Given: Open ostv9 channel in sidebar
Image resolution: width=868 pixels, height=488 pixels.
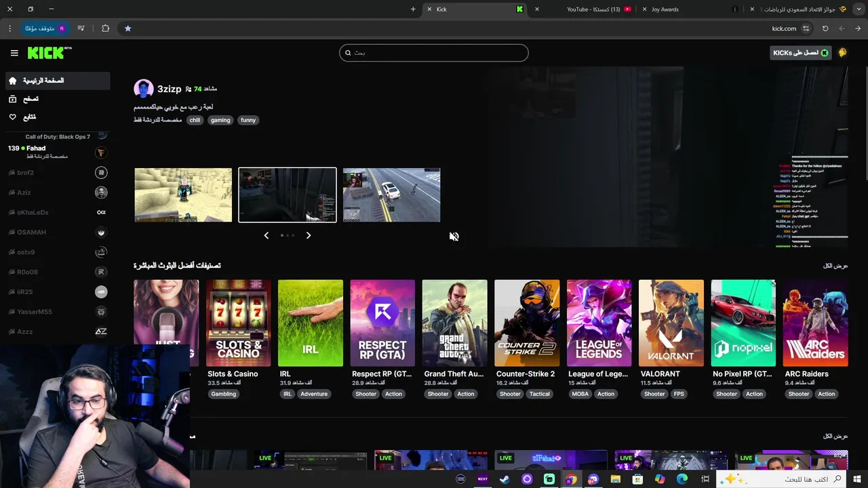Looking at the screenshot, I should [x=57, y=252].
